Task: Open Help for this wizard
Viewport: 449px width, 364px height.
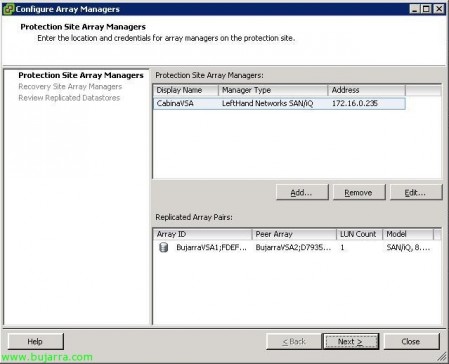Action: coord(35,341)
